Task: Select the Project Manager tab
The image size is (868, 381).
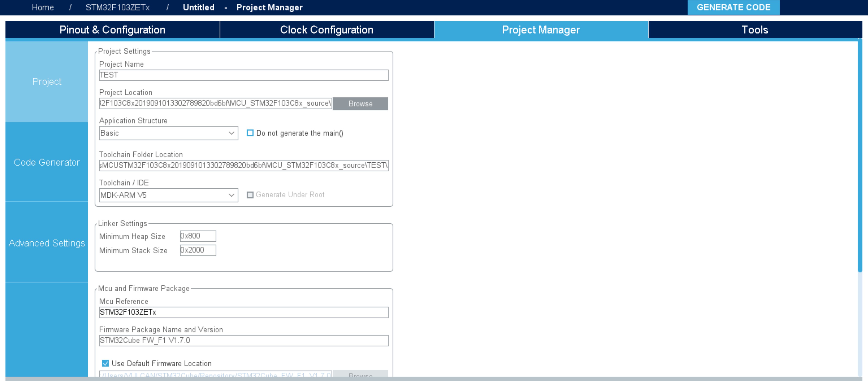Action: (x=540, y=30)
